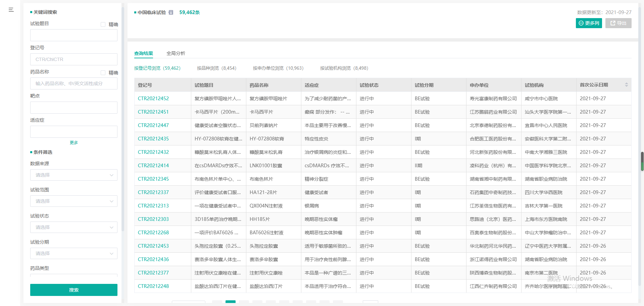Focus the 试验题目 input field
The image size is (644, 306).
pyautogui.click(x=74, y=35)
